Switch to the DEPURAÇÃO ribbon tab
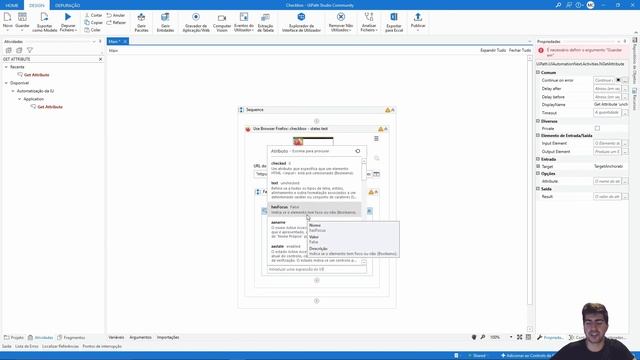 click(x=67, y=5)
